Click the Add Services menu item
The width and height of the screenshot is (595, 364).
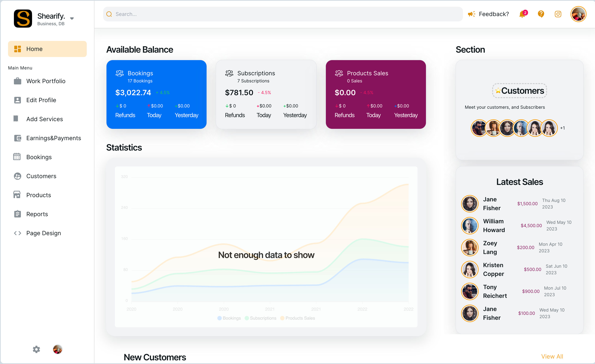[x=45, y=119]
